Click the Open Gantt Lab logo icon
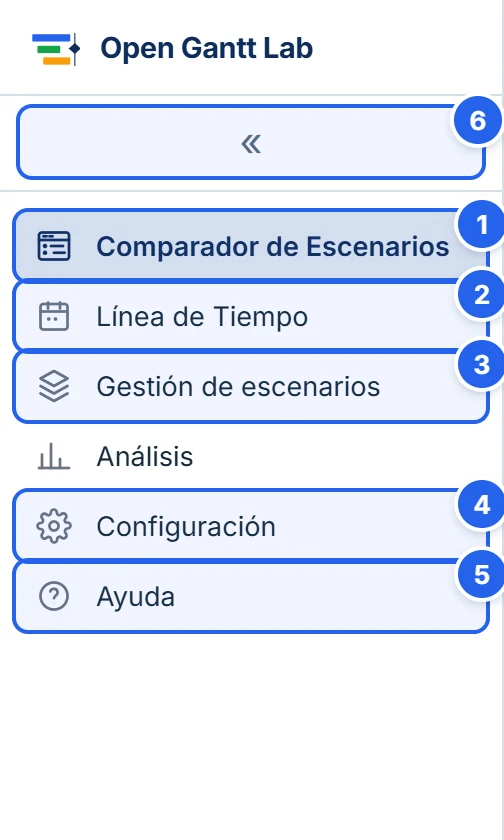Screen dimensions: 504x840 [x=56, y=49]
